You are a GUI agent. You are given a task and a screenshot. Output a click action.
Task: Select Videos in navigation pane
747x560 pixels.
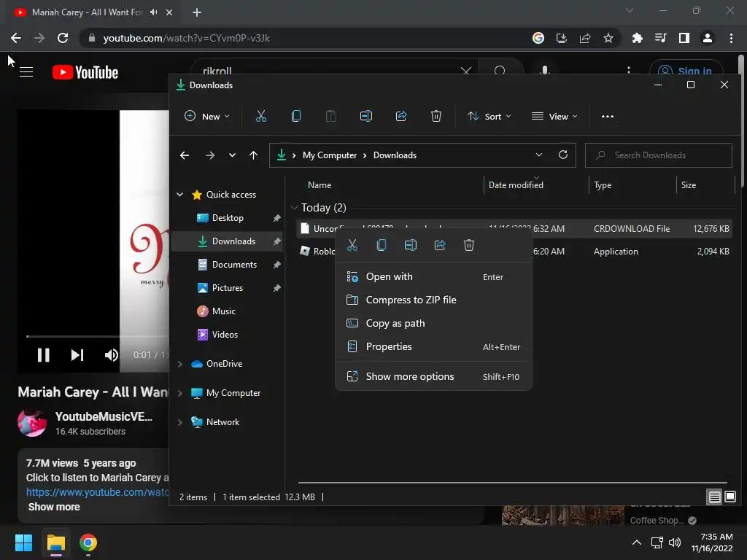pos(225,334)
